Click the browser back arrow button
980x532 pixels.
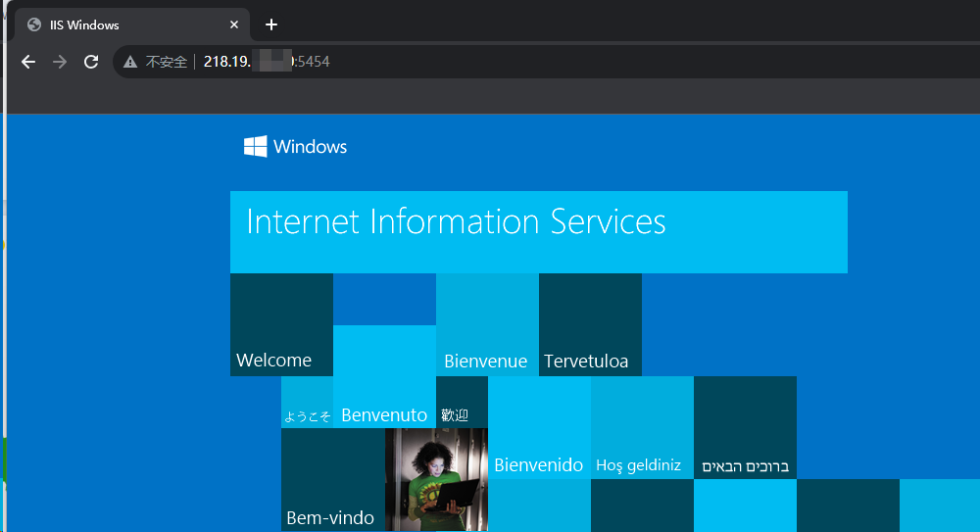tap(28, 62)
